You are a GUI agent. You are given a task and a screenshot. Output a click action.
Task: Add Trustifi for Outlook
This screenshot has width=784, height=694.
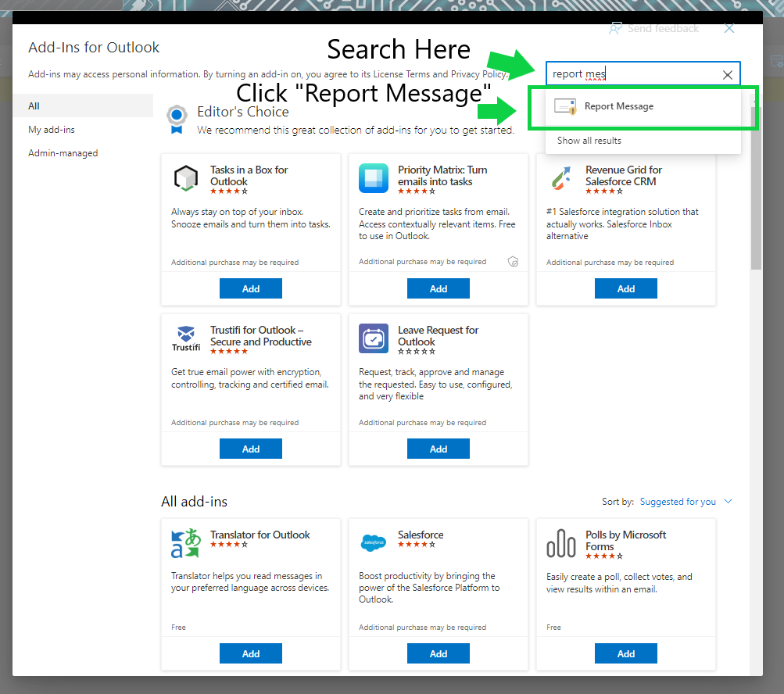pyautogui.click(x=250, y=449)
